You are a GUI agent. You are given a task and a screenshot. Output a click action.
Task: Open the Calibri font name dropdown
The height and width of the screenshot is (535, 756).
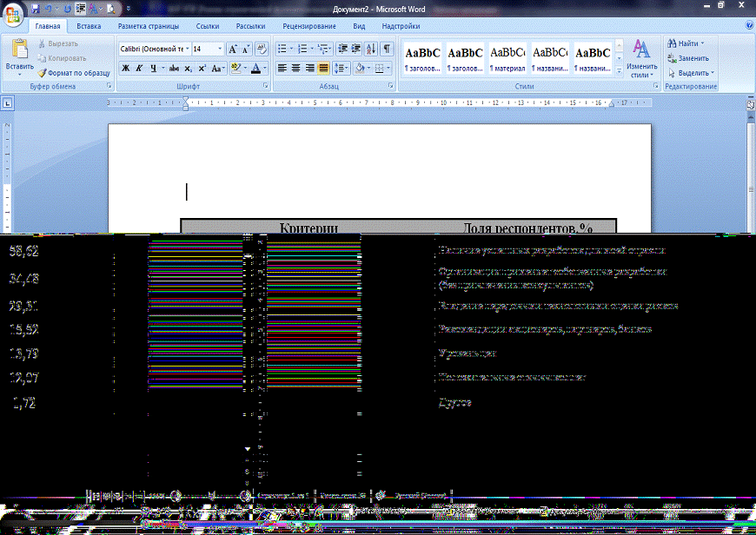tap(186, 50)
